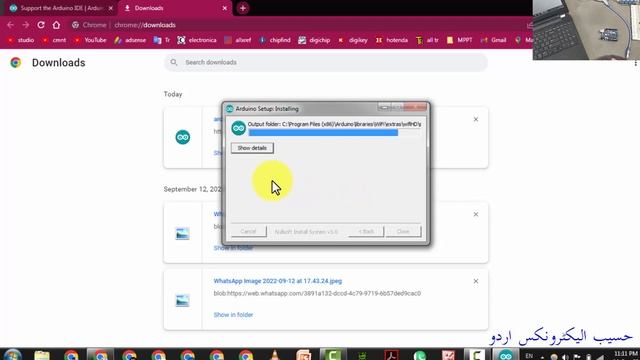
Task: Open the YouTube bookmark
Action: click(x=90, y=40)
